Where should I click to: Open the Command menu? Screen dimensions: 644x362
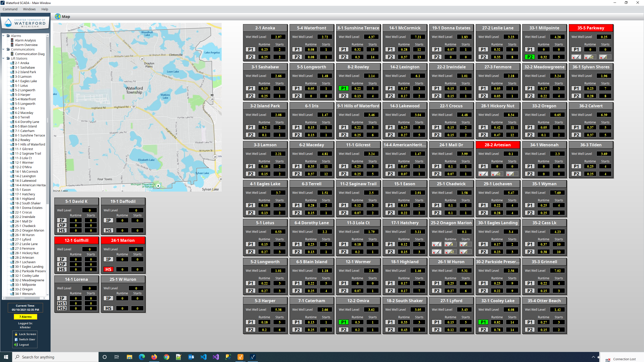[x=10, y=9]
